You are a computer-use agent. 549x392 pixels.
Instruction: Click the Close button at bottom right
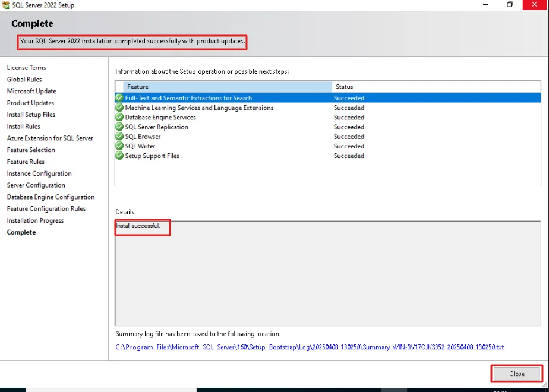pos(517,374)
